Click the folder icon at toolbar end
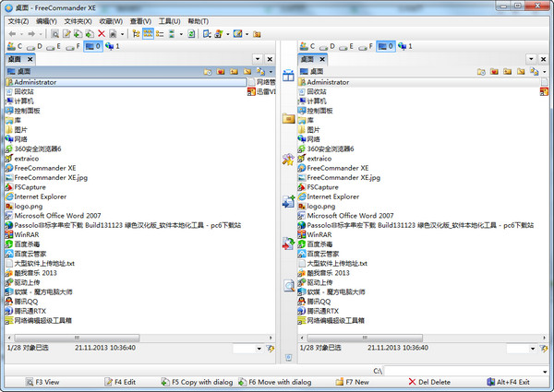 click(x=258, y=34)
